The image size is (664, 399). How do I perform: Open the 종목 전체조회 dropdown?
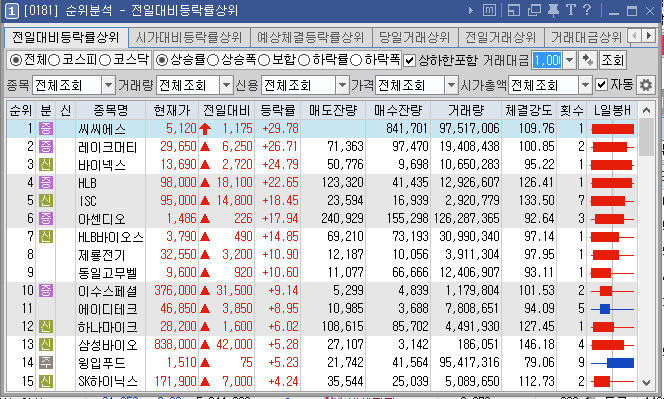tap(108, 86)
